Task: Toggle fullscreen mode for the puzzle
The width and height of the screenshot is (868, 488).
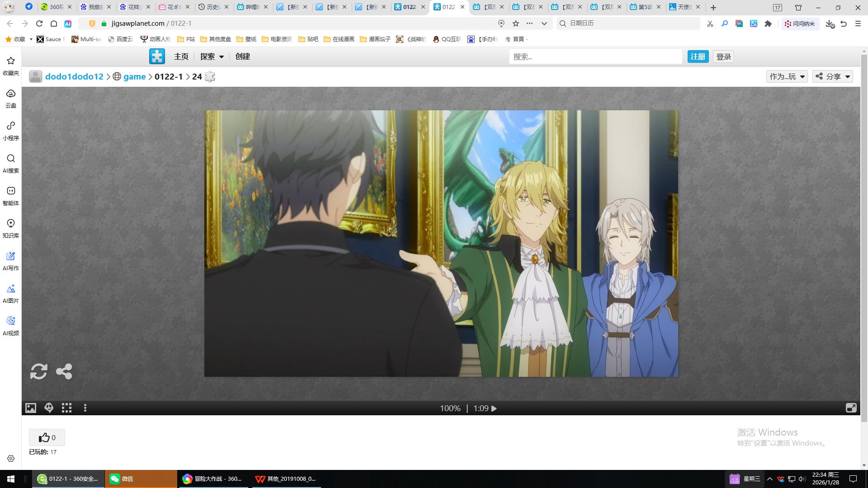Action: [851, 408]
